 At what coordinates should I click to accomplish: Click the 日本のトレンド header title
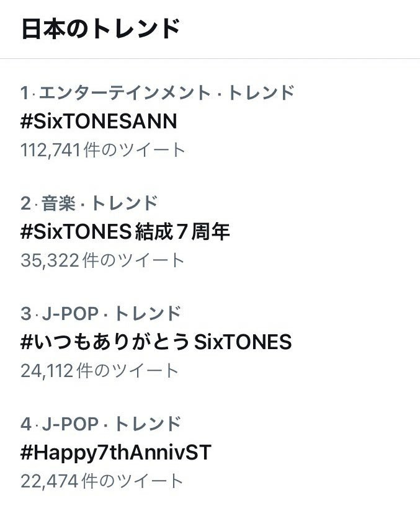tap(101, 29)
